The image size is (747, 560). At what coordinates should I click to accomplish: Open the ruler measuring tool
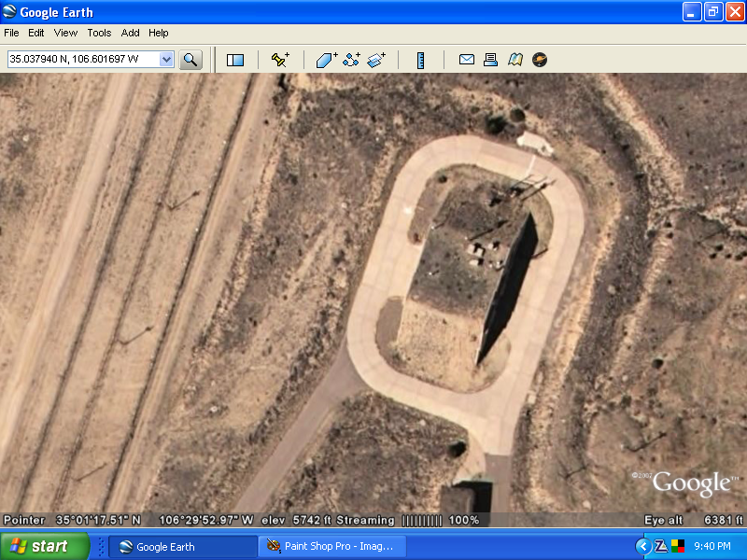[x=421, y=61]
